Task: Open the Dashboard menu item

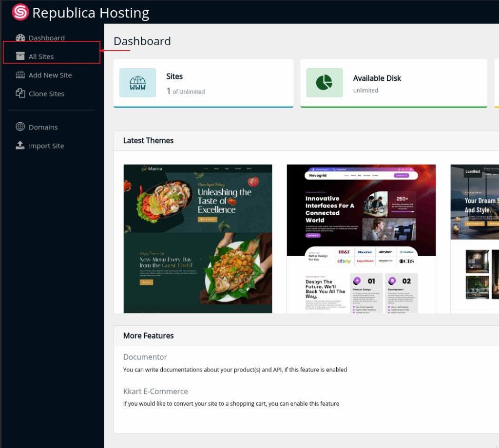Action: 46,38
